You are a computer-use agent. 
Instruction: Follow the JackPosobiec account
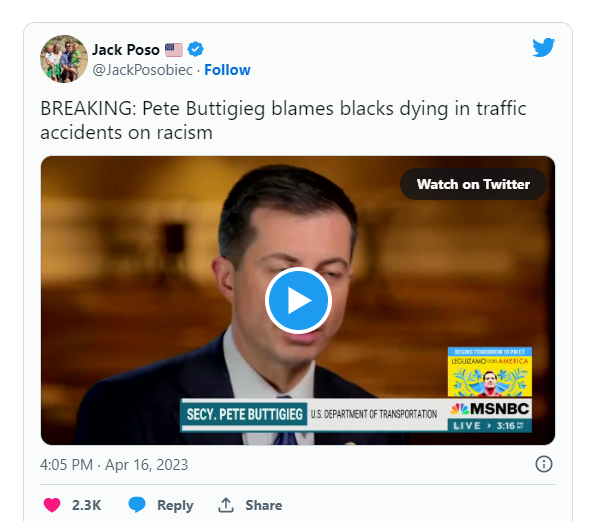227,70
